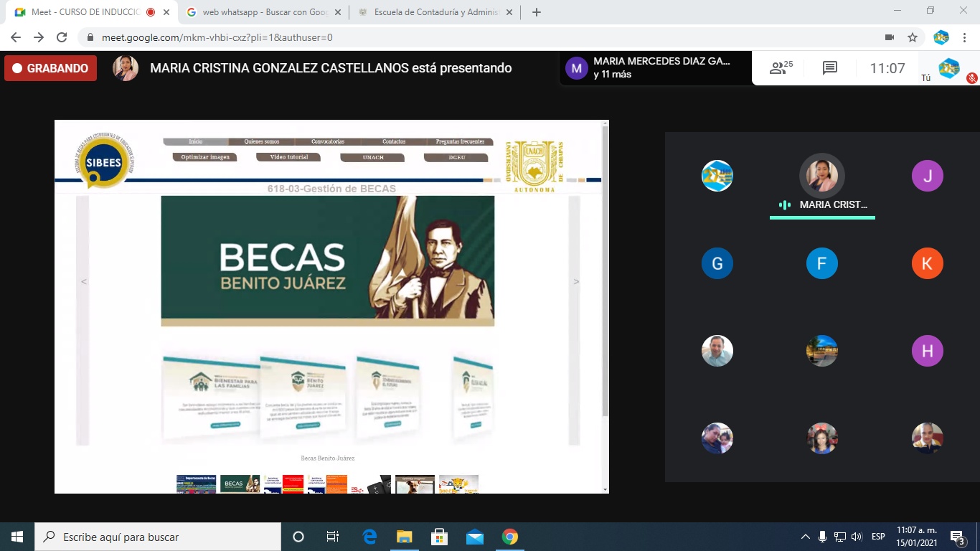Click the Windows taskbar search box
Viewport: 980px width, 551px height.
click(x=158, y=537)
